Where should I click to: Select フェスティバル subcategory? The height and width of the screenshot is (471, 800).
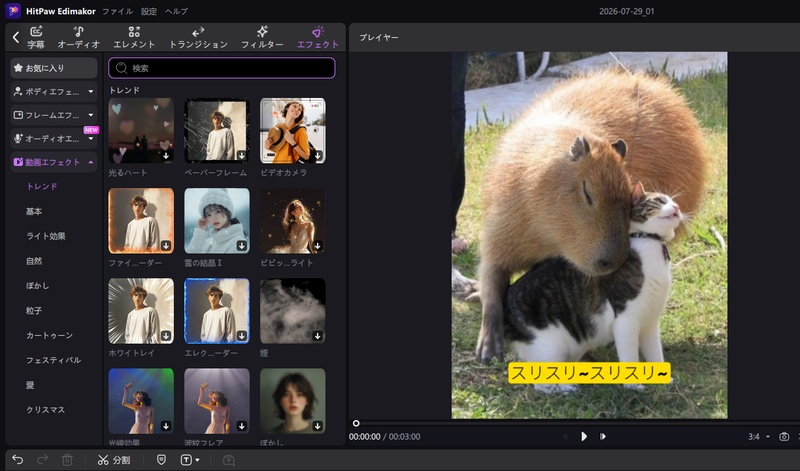(54, 360)
